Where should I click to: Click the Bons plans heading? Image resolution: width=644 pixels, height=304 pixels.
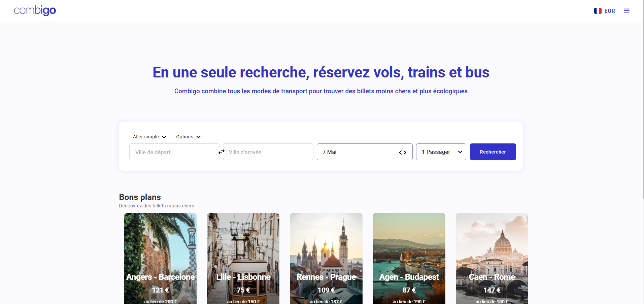140,197
